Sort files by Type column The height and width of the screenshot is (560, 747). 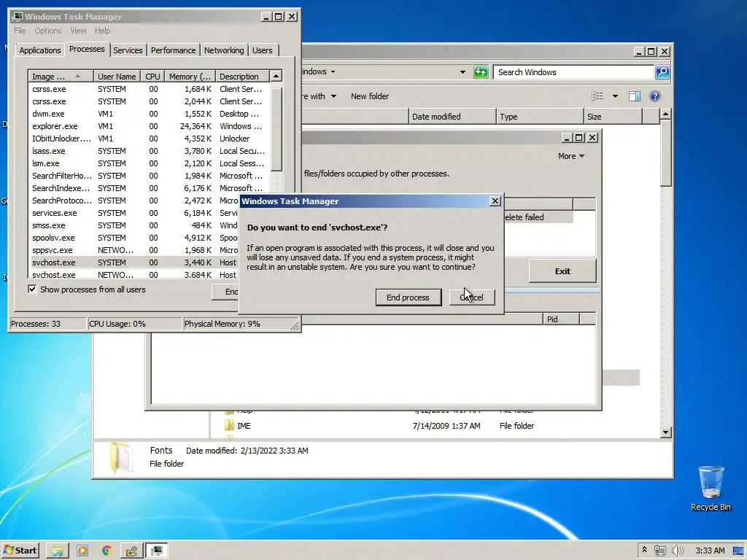click(x=540, y=117)
